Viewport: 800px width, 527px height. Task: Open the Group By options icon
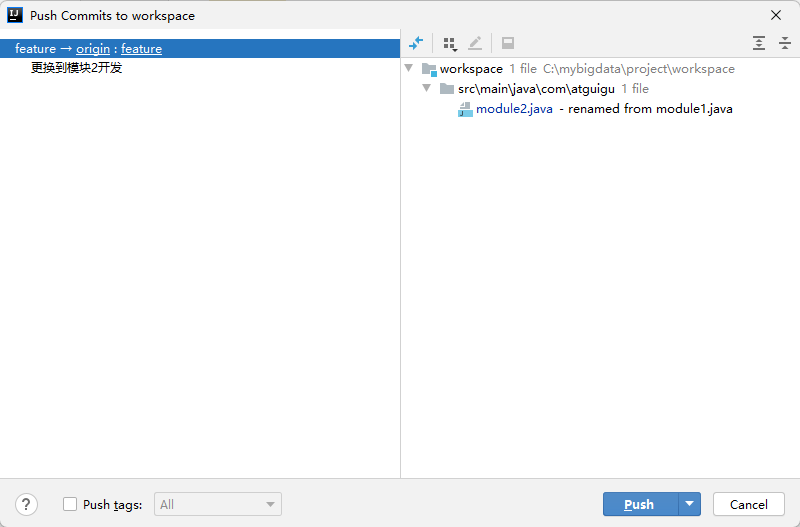(x=449, y=43)
